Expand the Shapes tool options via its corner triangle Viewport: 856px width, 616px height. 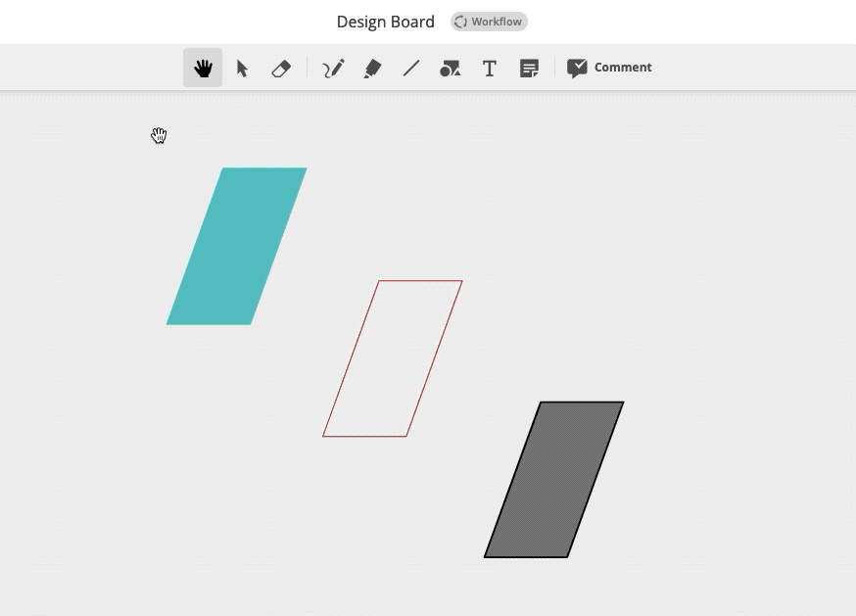(458, 75)
